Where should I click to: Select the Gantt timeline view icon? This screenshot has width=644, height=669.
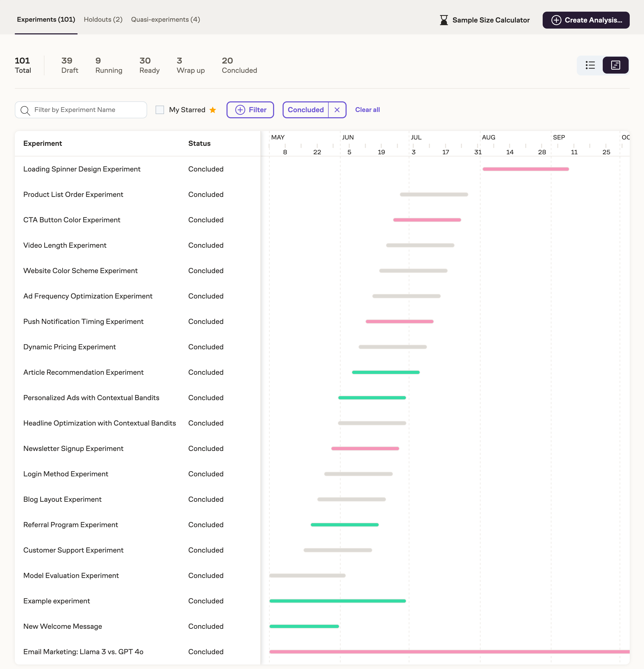tap(616, 65)
